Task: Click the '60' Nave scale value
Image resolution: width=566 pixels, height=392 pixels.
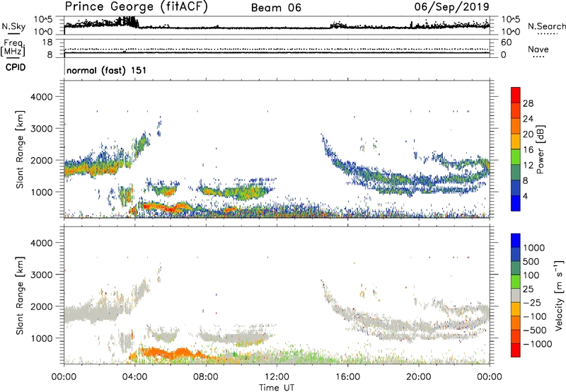Action: point(506,42)
